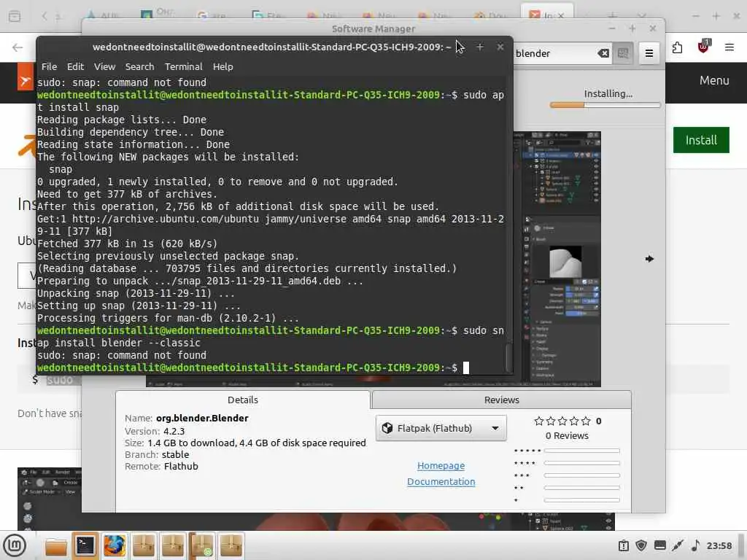The height and width of the screenshot is (560, 747).
Task: Click the green Install button on the Snapcraft page
Action: click(701, 140)
